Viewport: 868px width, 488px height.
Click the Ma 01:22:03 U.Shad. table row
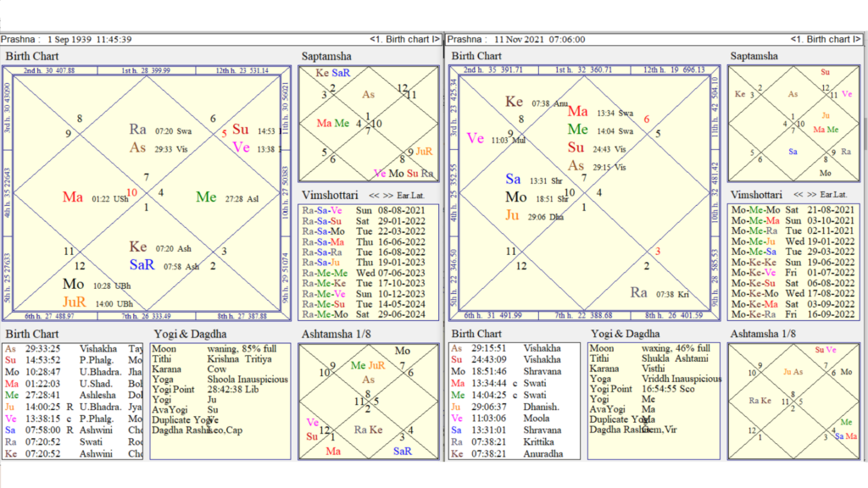coord(73,384)
